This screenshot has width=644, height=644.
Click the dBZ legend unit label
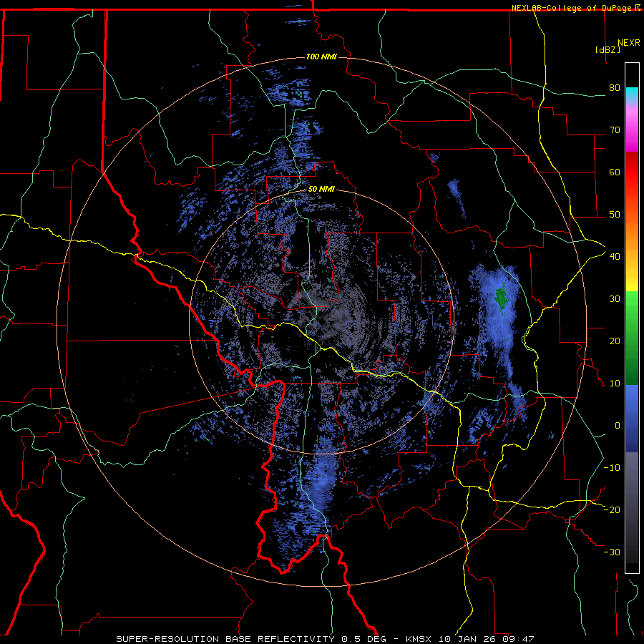tap(608, 49)
